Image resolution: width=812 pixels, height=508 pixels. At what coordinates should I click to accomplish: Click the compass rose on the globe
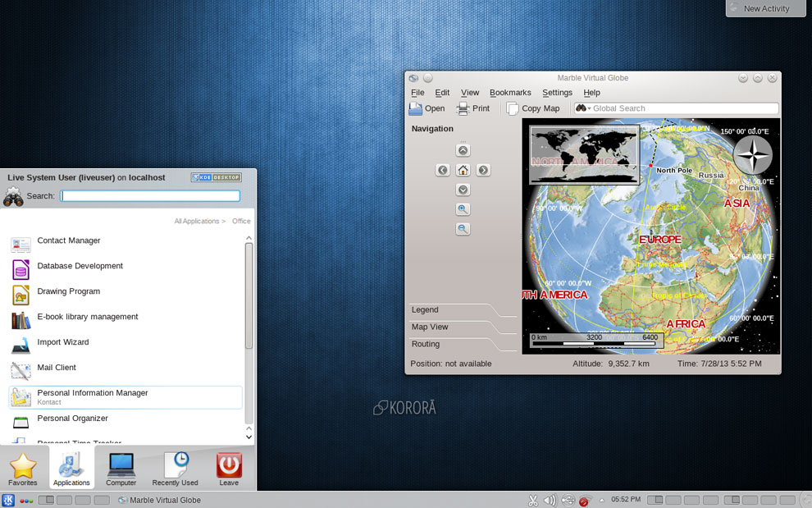[x=753, y=155]
